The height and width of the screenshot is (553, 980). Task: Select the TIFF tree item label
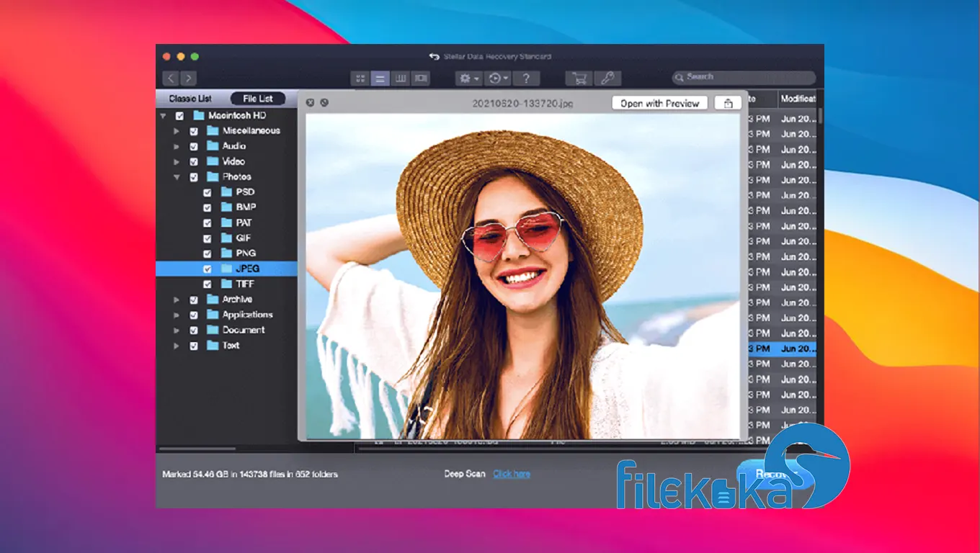245,284
